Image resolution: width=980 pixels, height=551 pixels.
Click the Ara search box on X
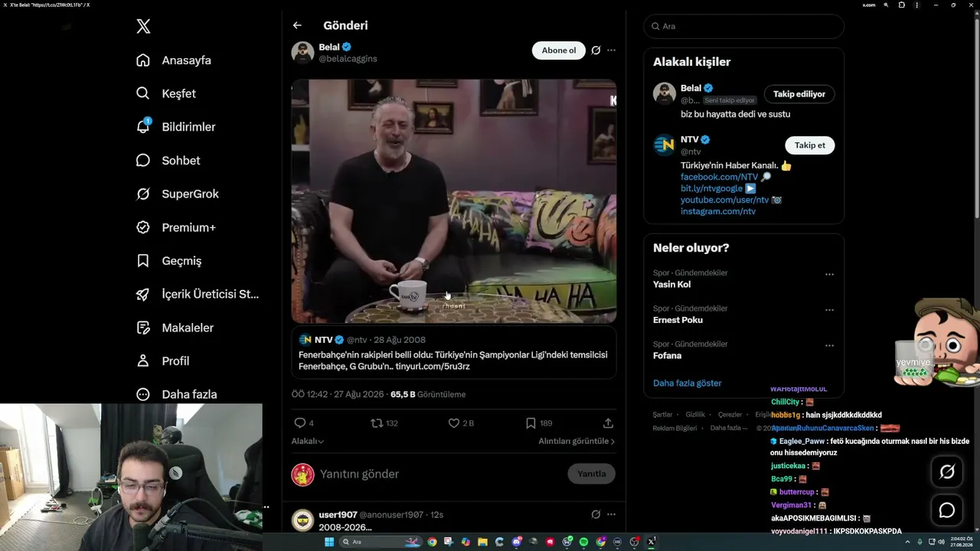(743, 26)
